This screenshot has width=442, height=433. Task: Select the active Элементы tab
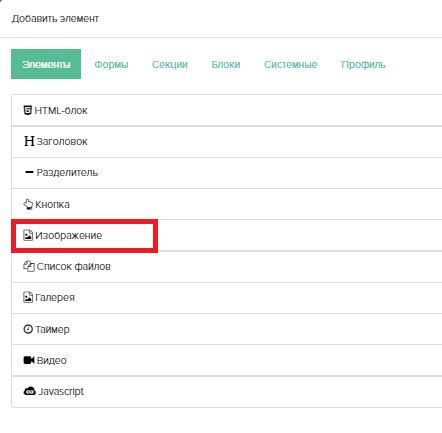46,64
